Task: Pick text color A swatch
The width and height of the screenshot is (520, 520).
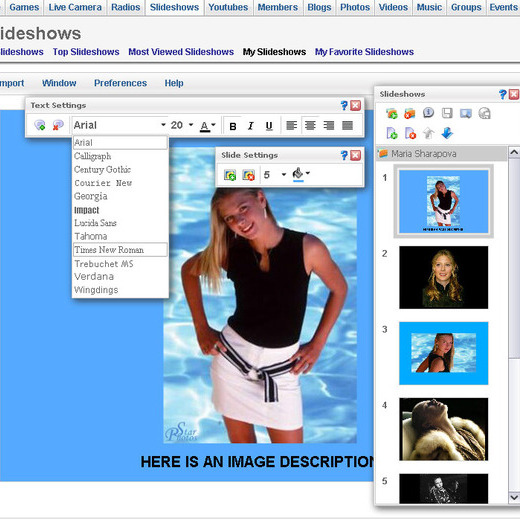Action: [x=205, y=126]
